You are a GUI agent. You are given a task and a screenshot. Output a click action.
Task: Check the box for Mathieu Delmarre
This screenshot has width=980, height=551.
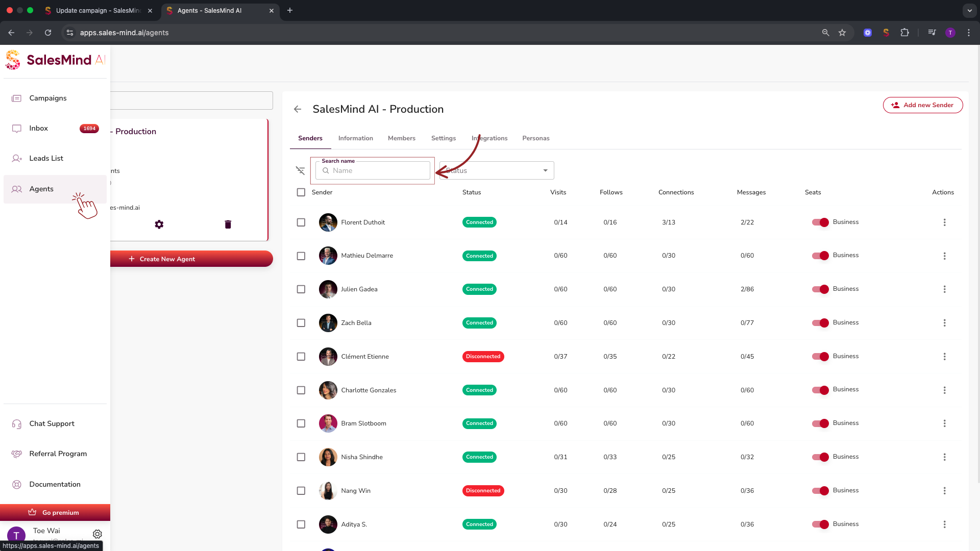pyautogui.click(x=301, y=256)
